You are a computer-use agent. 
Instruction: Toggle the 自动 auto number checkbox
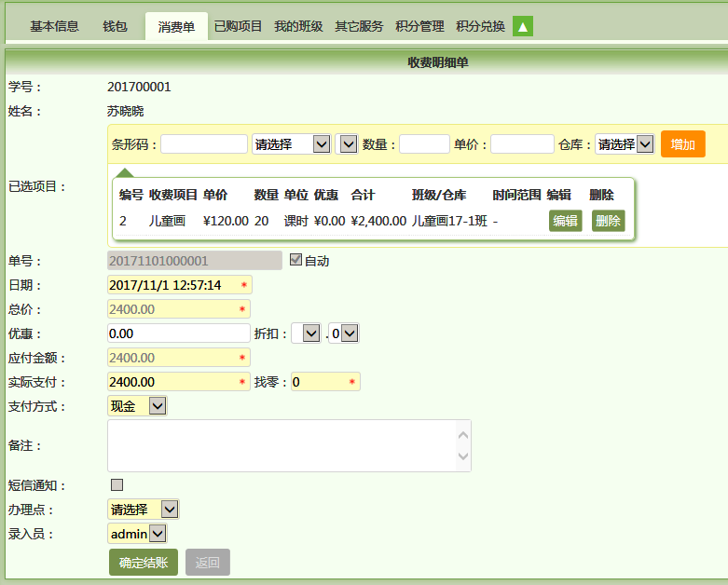point(296,260)
